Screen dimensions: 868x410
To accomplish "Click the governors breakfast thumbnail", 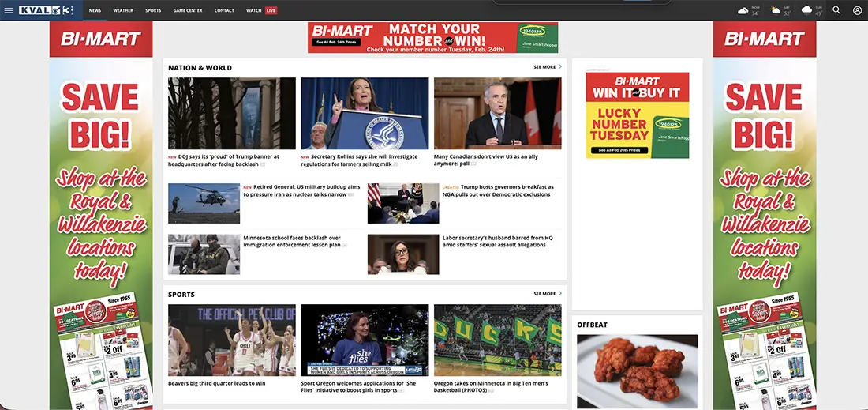I will coord(403,203).
